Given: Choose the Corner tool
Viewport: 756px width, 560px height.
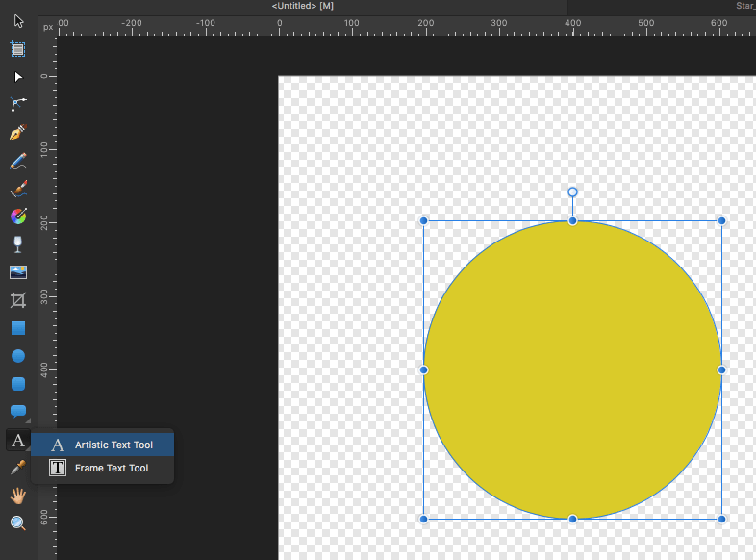Looking at the screenshot, I should (x=18, y=105).
